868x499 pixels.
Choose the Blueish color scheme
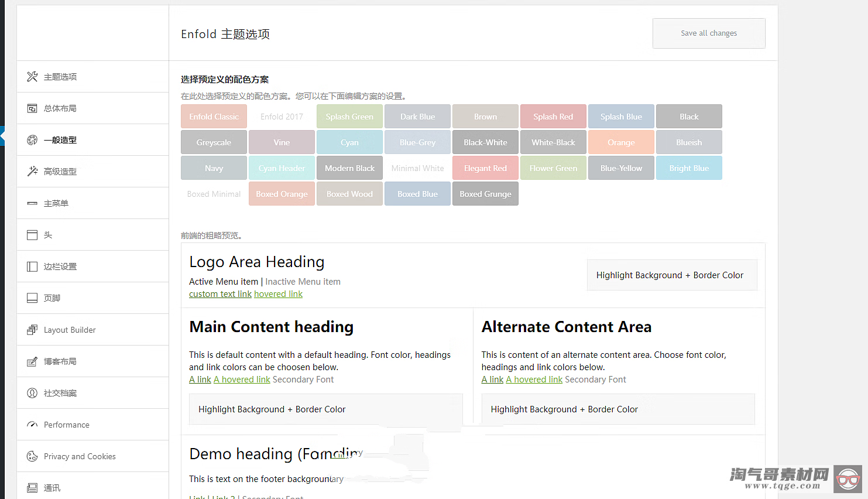click(689, 142)
